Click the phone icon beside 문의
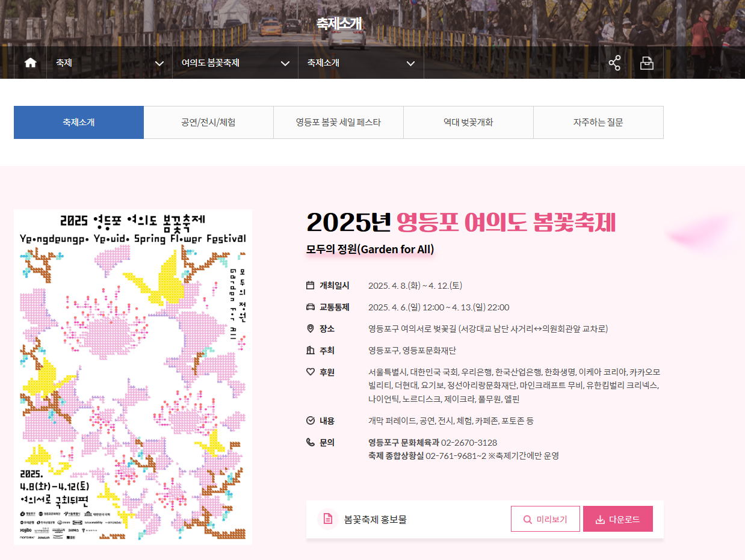745x560 pixels. 311,442
